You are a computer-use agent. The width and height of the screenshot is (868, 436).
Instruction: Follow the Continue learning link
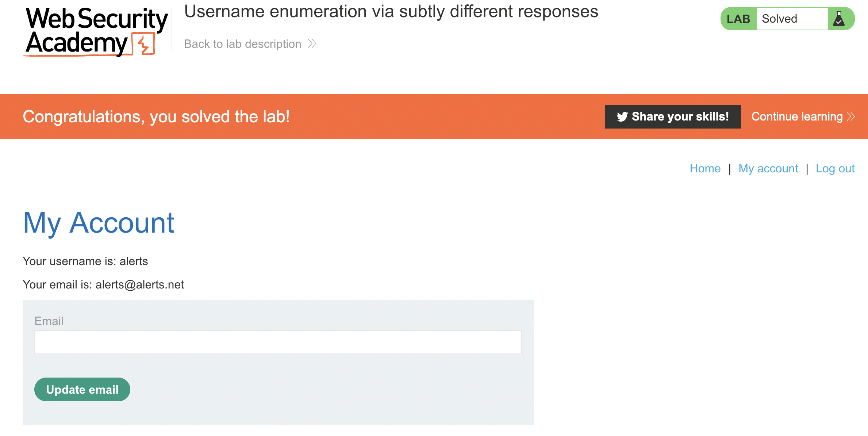pos(797,117)
